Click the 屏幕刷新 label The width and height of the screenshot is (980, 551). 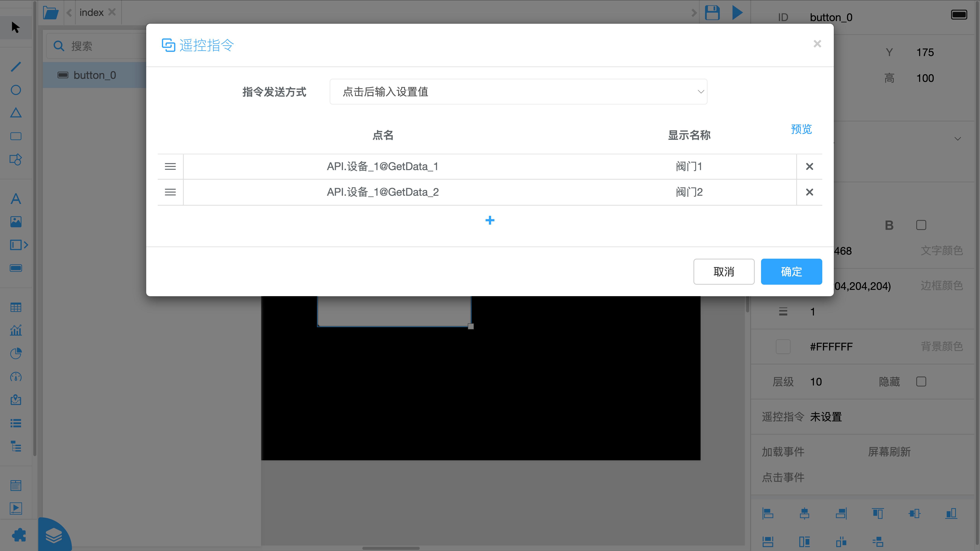[x=889, y=452]
